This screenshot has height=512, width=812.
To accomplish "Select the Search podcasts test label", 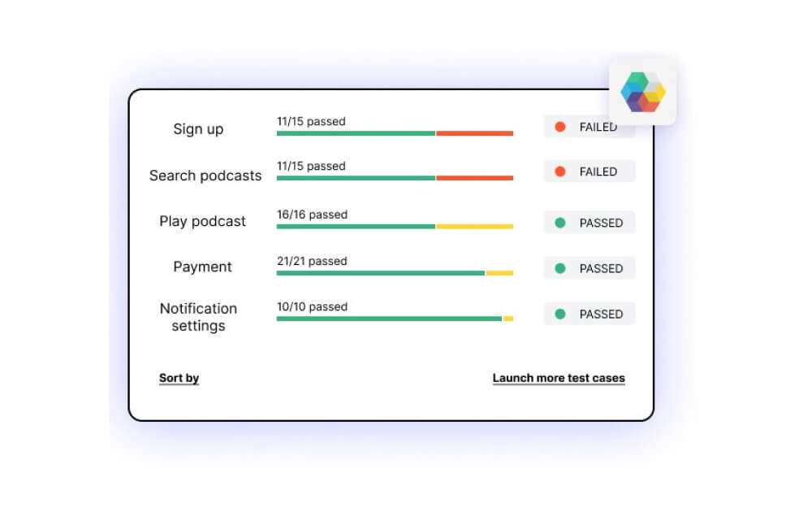I will pos(205,176).
